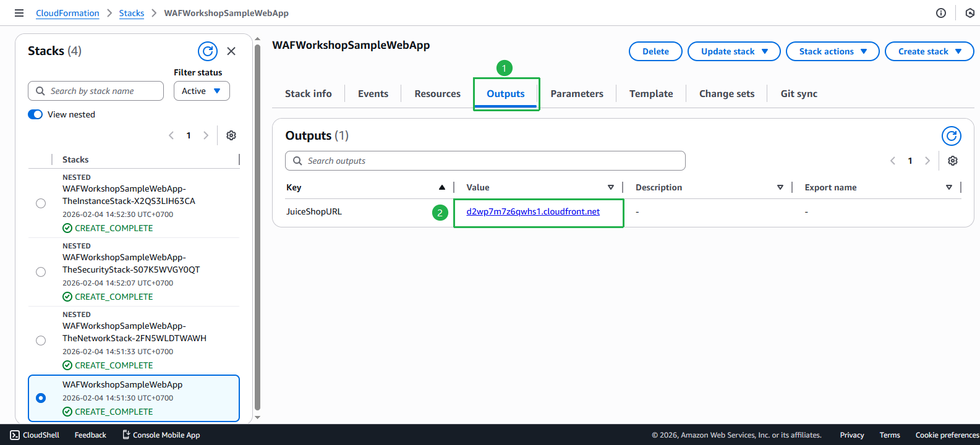Go to previous Outputs page
This screenshot has width=980, height=445.
893,161
